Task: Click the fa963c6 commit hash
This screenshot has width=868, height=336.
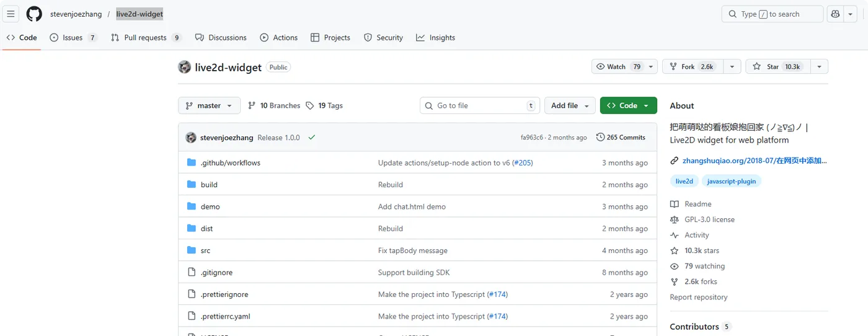Action: (x=531, y=138)
